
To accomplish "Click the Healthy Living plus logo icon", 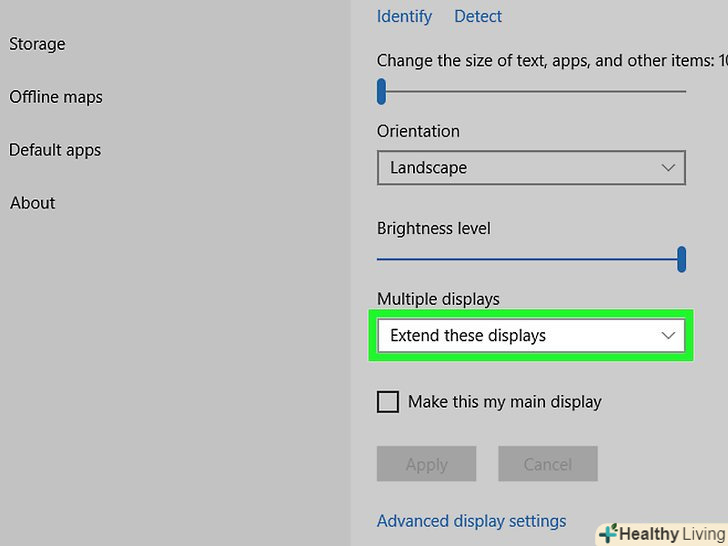I will pyautogui.click(x=607, y=534).
